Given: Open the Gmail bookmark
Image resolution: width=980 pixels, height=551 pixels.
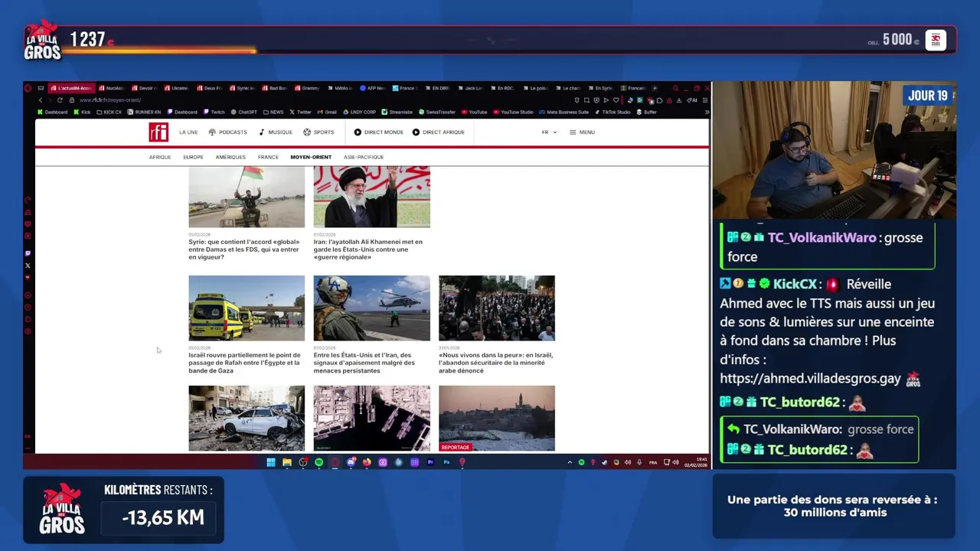Looking at the screenshot, I should click(x=326, y=112).
